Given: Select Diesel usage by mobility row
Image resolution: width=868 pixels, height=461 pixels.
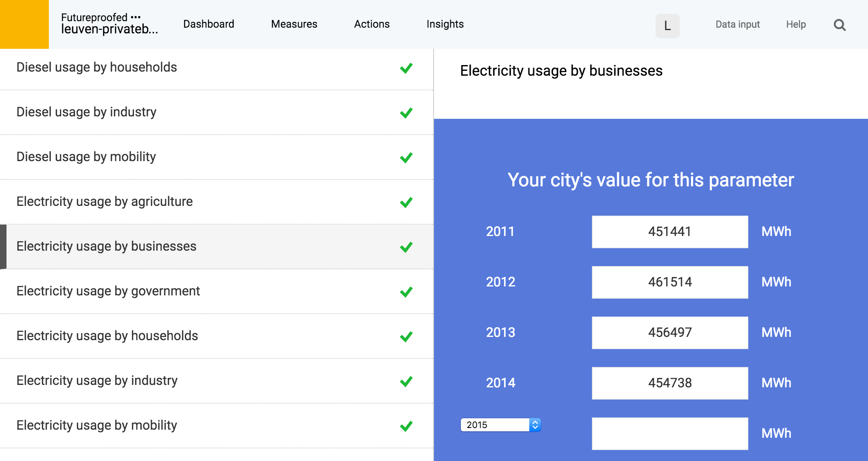Looking at the screenshot, I should tap(86, 157).
